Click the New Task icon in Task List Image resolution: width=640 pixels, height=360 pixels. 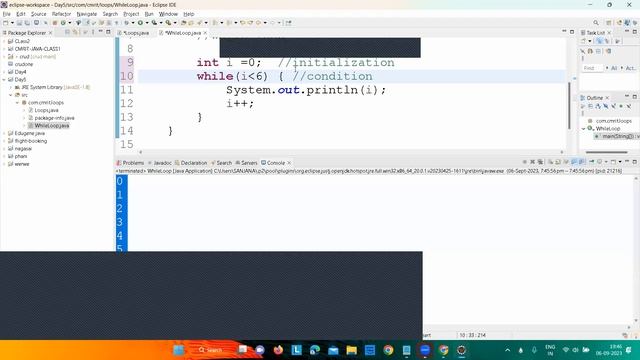[583, 41]
